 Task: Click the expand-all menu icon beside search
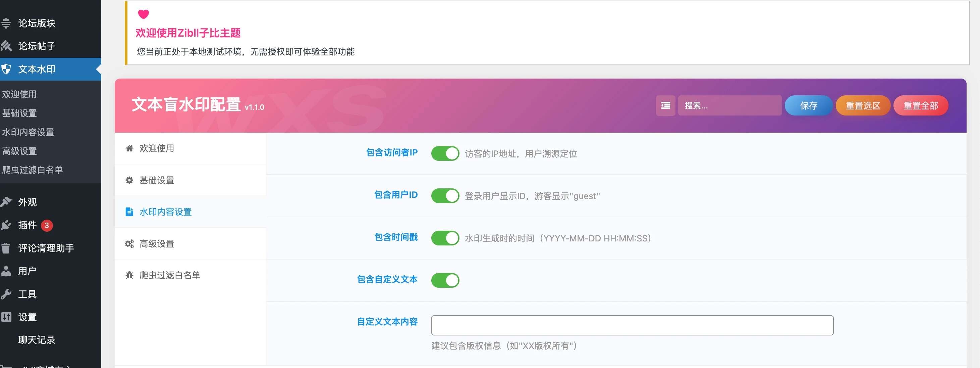pos(665,105)
